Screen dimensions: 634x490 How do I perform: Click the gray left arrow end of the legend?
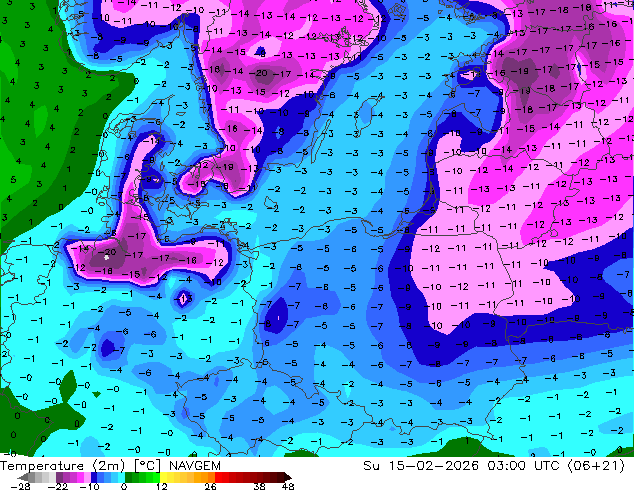(x=23, y=477)
